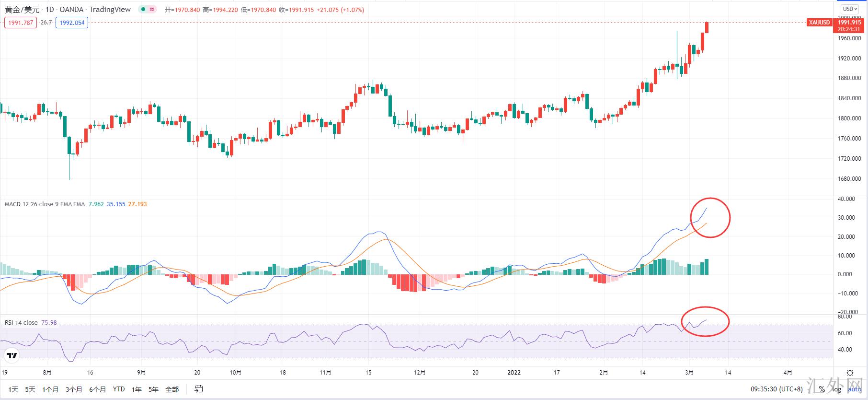Select the YTD time range
868x400 pixels.
tap(119, 389)
